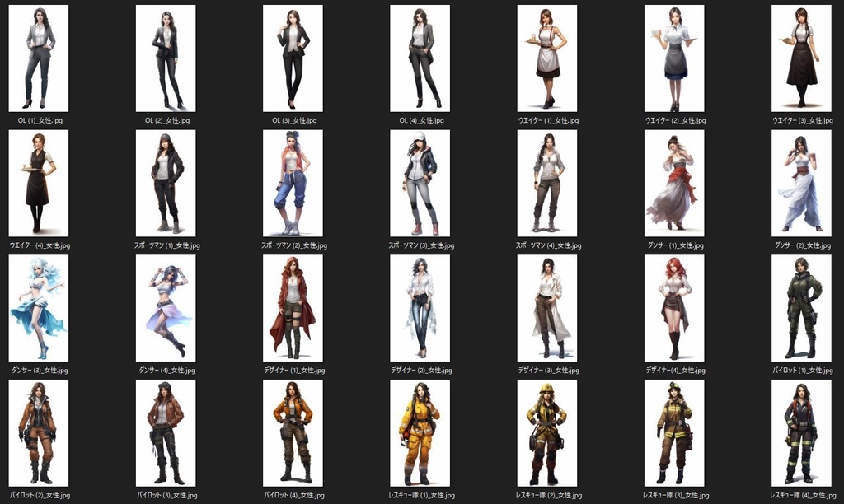Select the OL (1)_女性.jpg thumbnail
This screenshot has width=844, height=504.
39,58
